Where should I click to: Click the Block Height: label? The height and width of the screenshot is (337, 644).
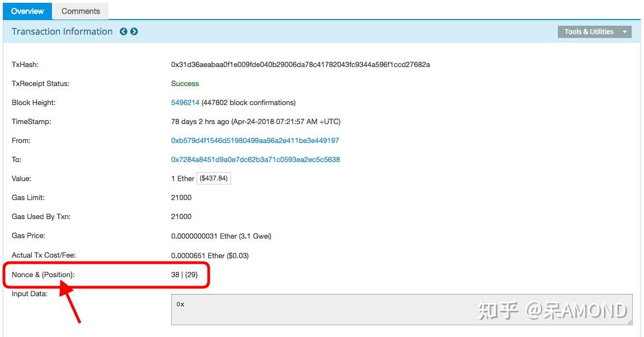(34, 103)
